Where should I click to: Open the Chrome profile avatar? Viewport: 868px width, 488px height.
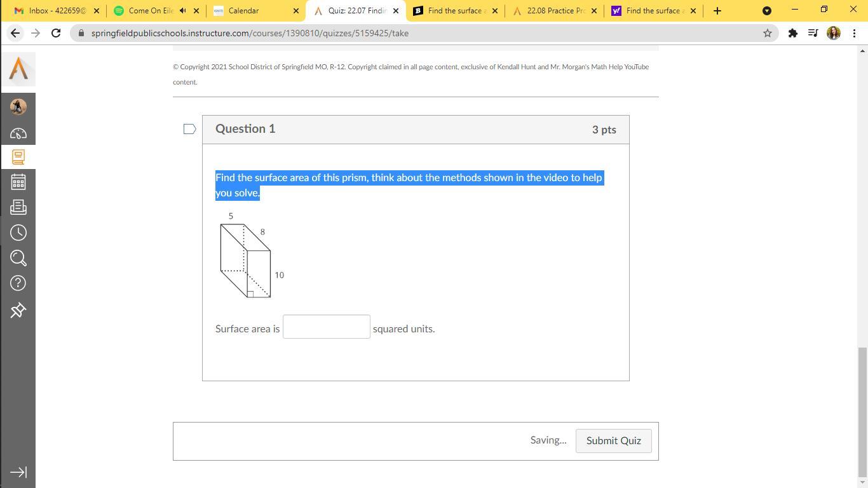click(834, 33)
